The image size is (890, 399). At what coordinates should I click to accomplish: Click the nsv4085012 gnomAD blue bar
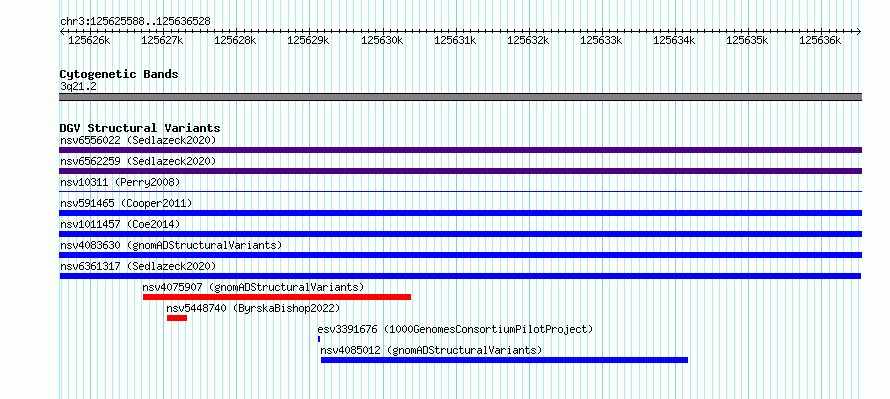[x=504, y=360]
